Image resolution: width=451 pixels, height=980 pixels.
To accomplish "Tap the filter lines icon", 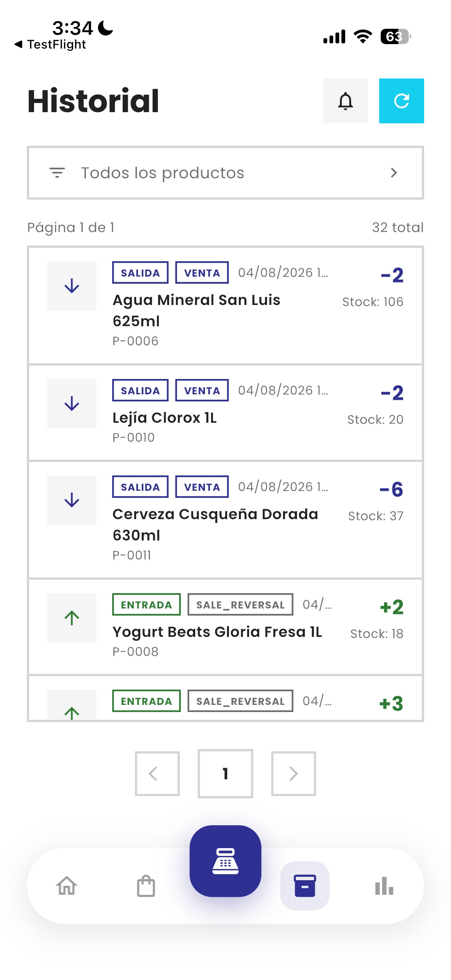I will 57,173.
